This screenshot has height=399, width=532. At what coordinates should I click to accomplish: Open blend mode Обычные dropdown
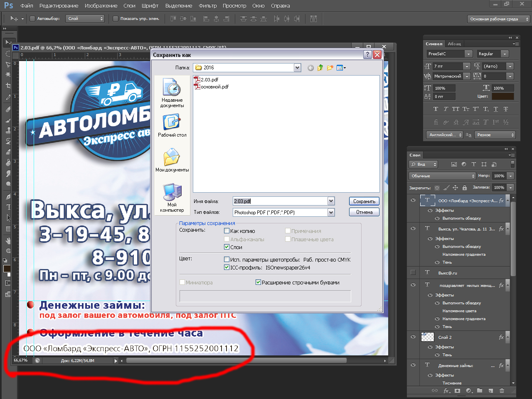[442, 176]
